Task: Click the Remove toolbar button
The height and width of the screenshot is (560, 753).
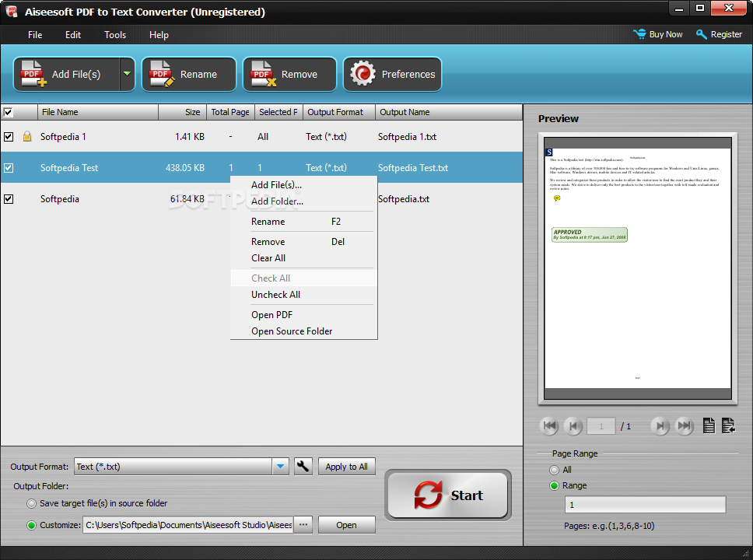Action: click(x=289, y=74)
